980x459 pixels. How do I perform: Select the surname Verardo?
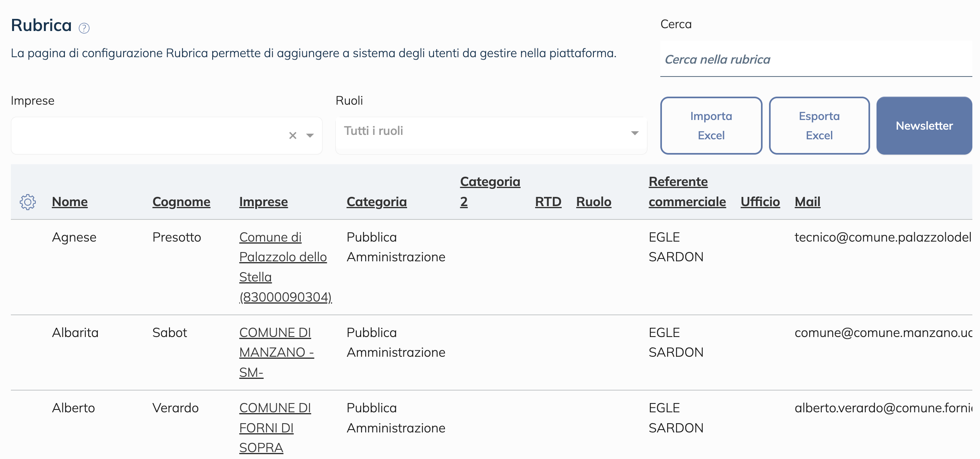pyautogui.click(x=175, y=408)
